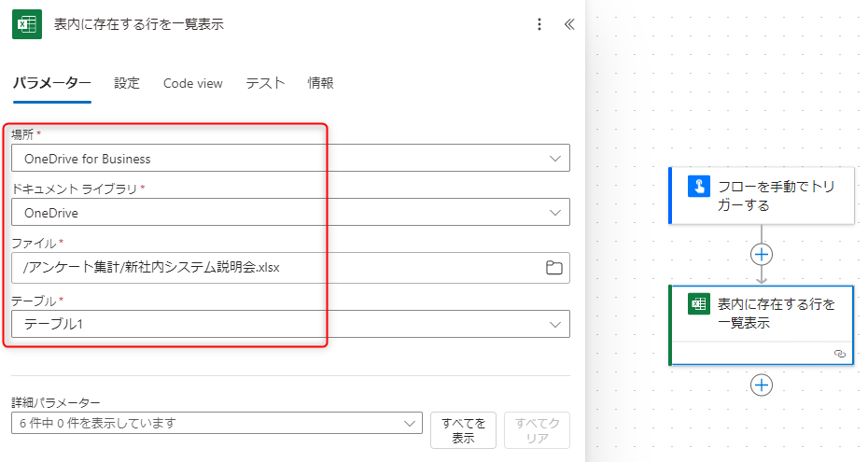Click the manual trigger hand icon
This screenshot has height=462, width=868.
[x=699, y=186]
